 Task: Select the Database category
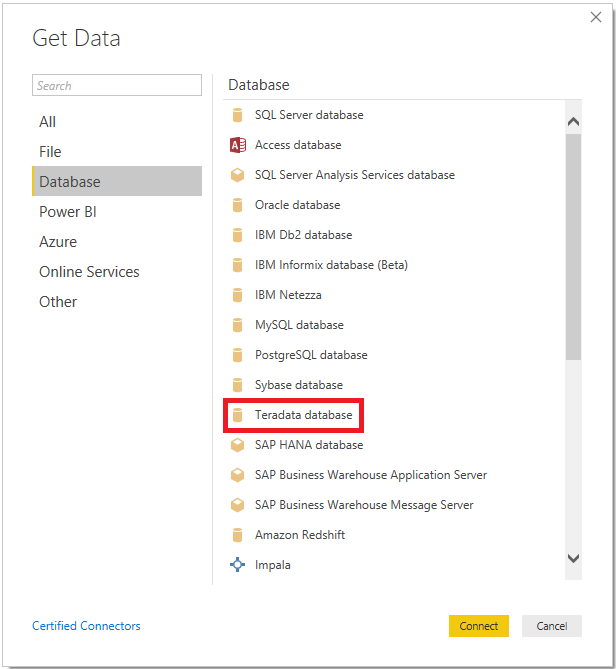click(117, 181)
